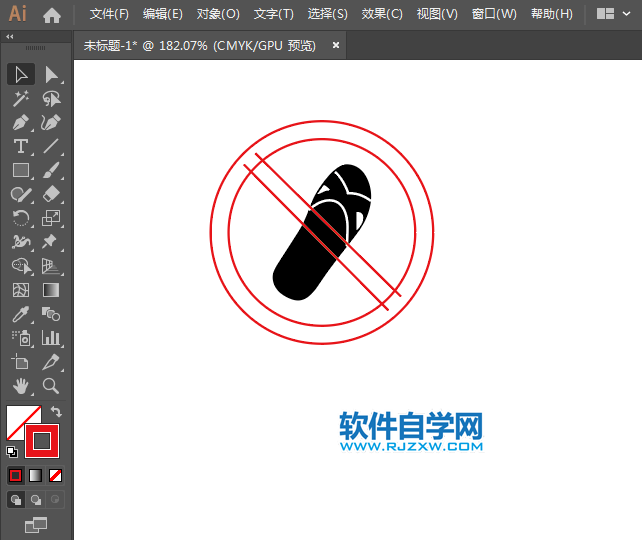
Task: Select the Shape Builder tool
Action: point(21,266)
